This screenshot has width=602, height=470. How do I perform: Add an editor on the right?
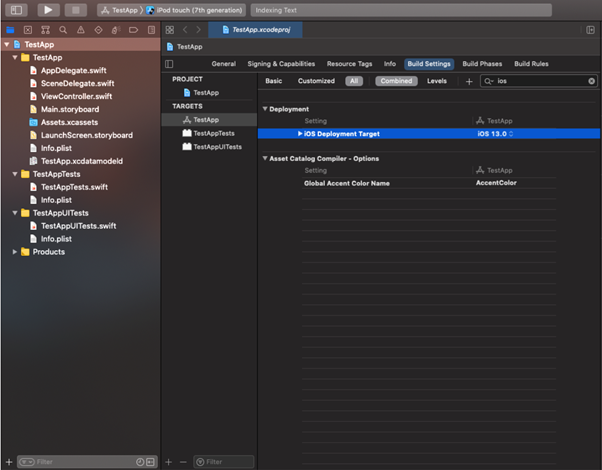point(590,30)
